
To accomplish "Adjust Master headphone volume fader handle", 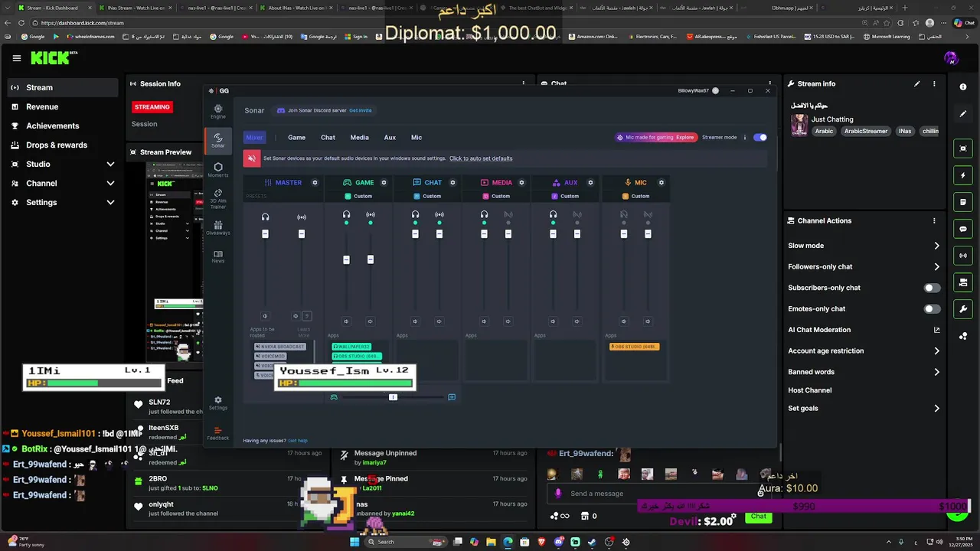I will [265, 233].
